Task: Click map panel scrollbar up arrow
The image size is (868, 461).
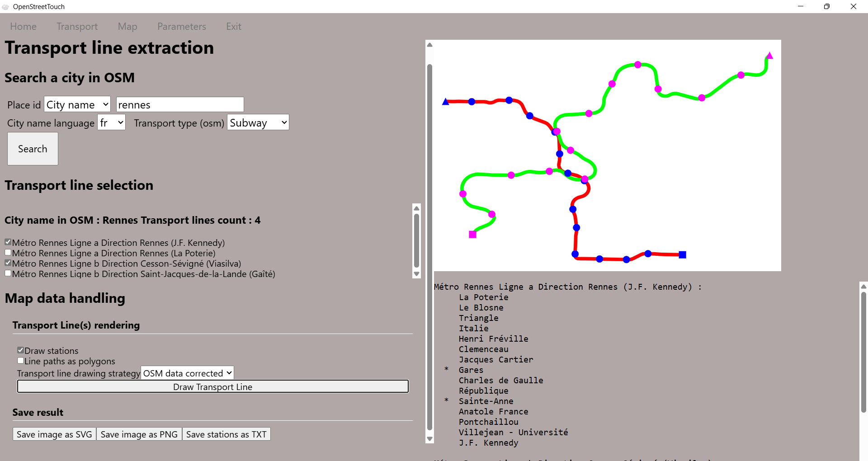Action: point(430,45)
